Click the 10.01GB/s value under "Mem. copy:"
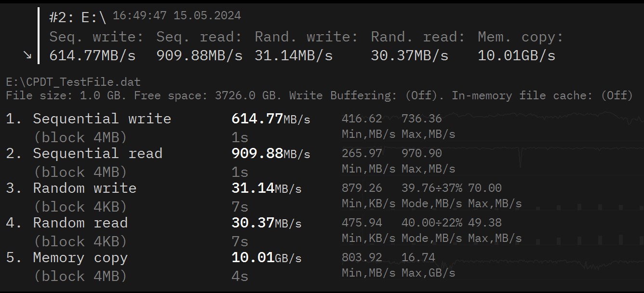The width and height of the screenshot is (644, 293). point(516,55)
